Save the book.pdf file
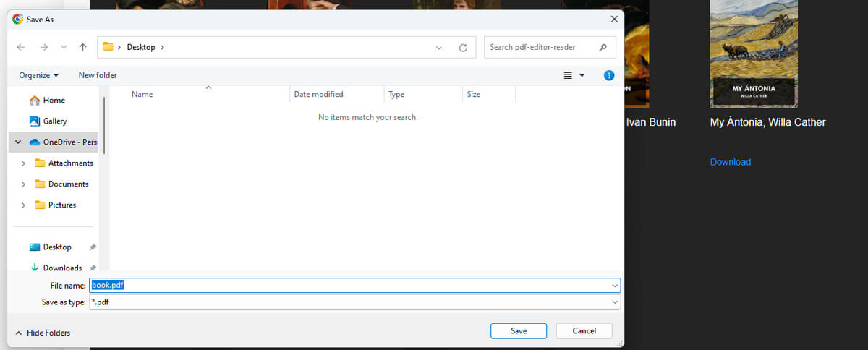The height and width of the screenshot is (350, 868). pyautogui.click(x=519, y=331)
